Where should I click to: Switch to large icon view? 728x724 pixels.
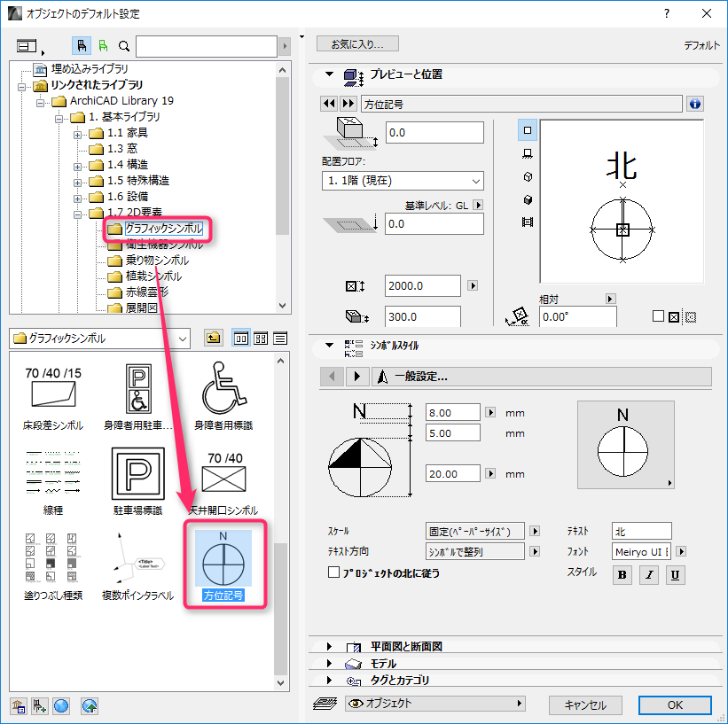pos(241,339)
